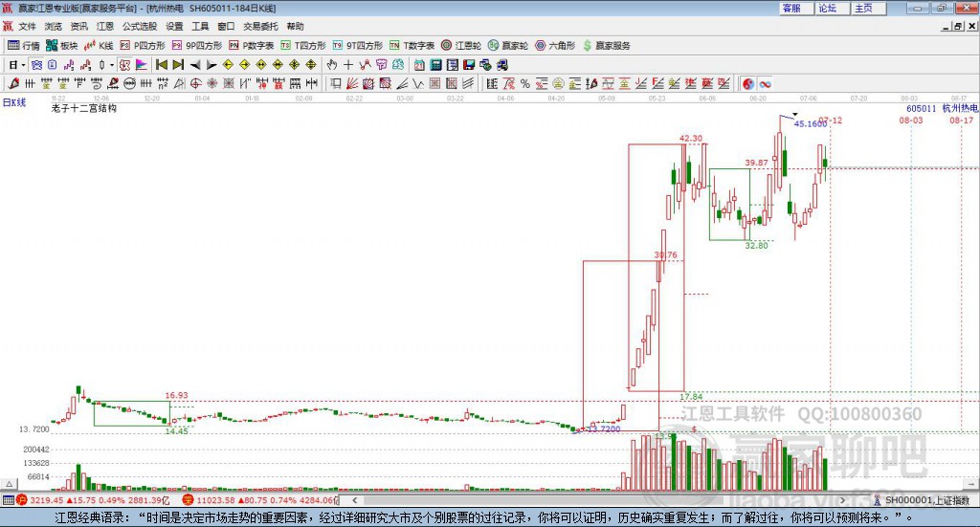The image size is (980, 527).
Task: Click the 11023.58 index status entry
Action: pos(260,500)
